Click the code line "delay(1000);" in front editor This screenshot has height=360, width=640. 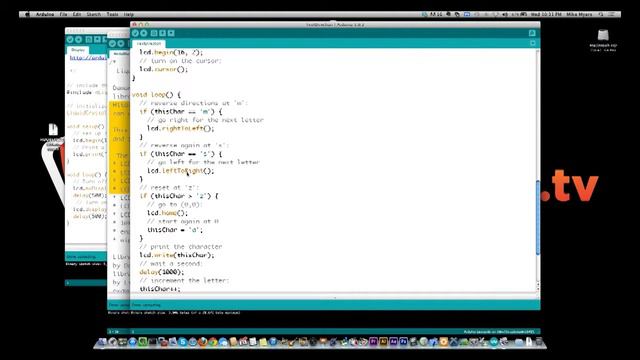(162, 272)
